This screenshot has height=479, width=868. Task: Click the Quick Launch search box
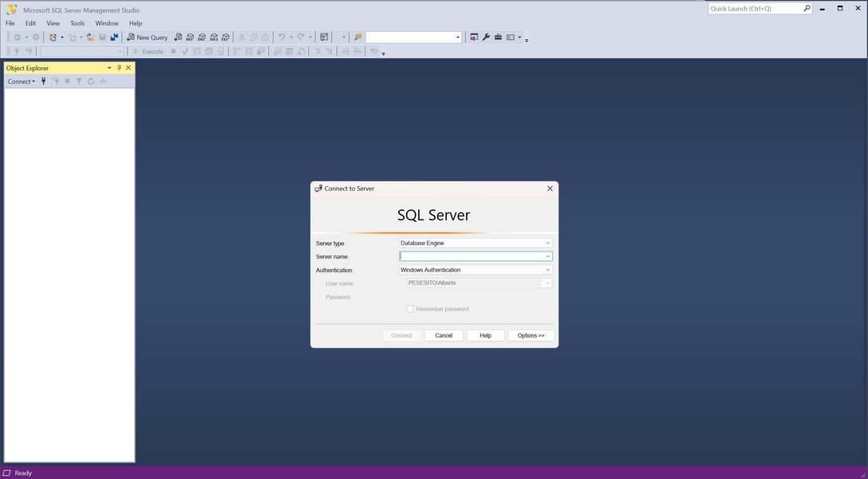(x=755, y=9)
